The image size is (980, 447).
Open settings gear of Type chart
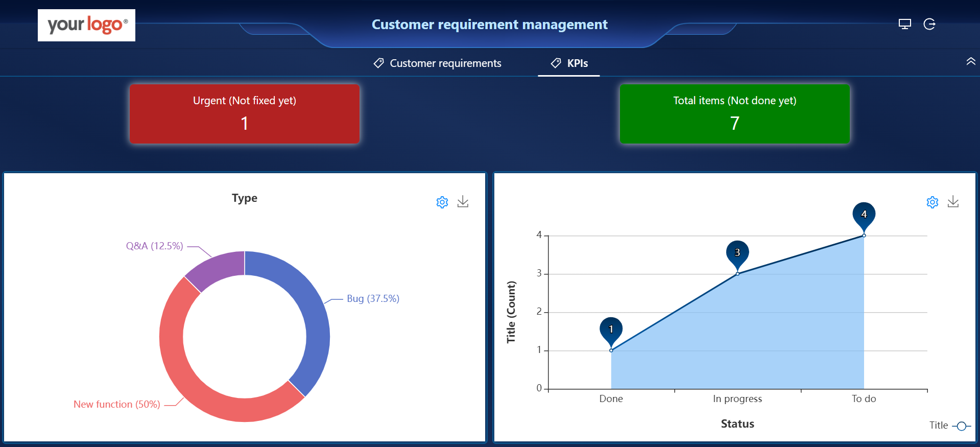click(442, 202)
